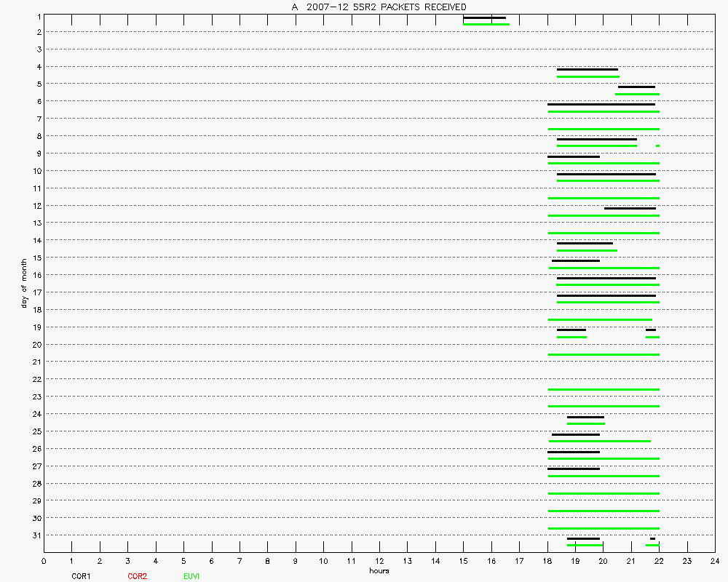Select the black COR1 bar on day 4
Screen dimensions: 728x582
pyautogui.click(x=587, y=70)
